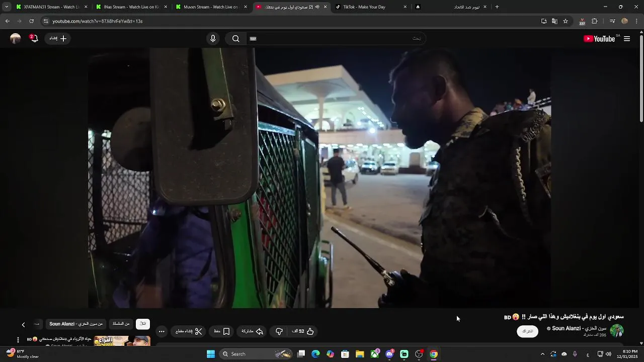Close the TikTok tab

pyautogui.click(x=405, y=7)
